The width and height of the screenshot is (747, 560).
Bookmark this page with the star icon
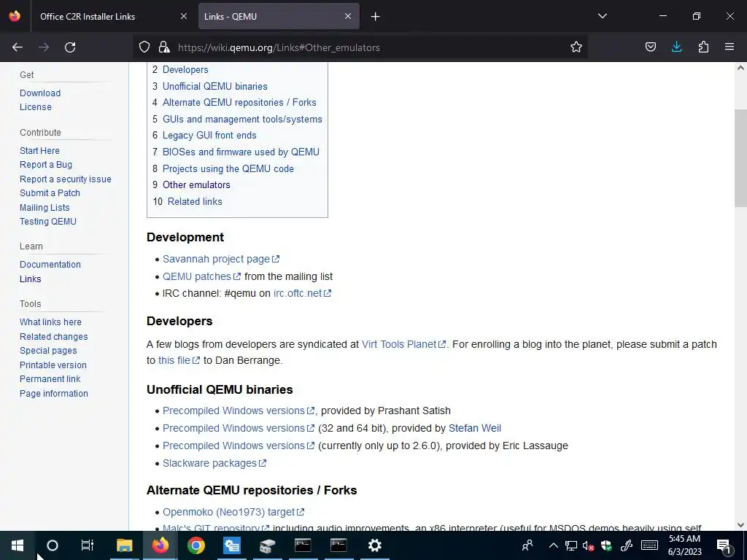click(x=576, y=47)
